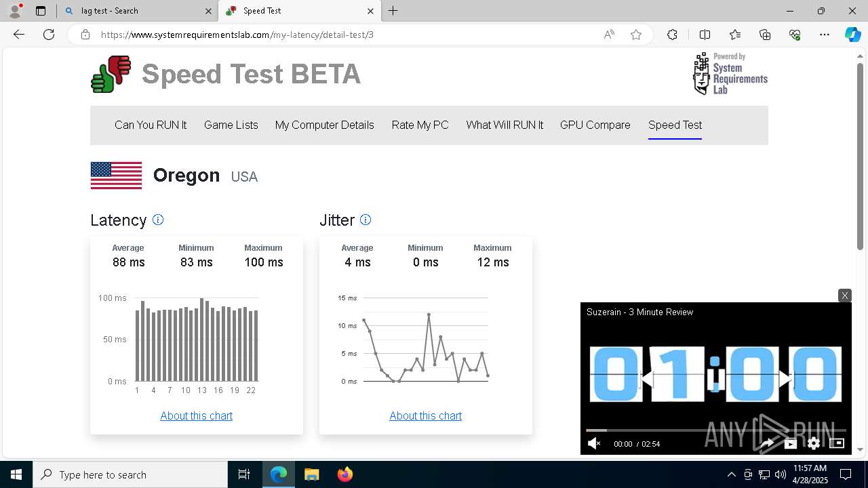Refresh the page
Screen dimensions: 868x488
pyautogui.click(x=49, y=35)
